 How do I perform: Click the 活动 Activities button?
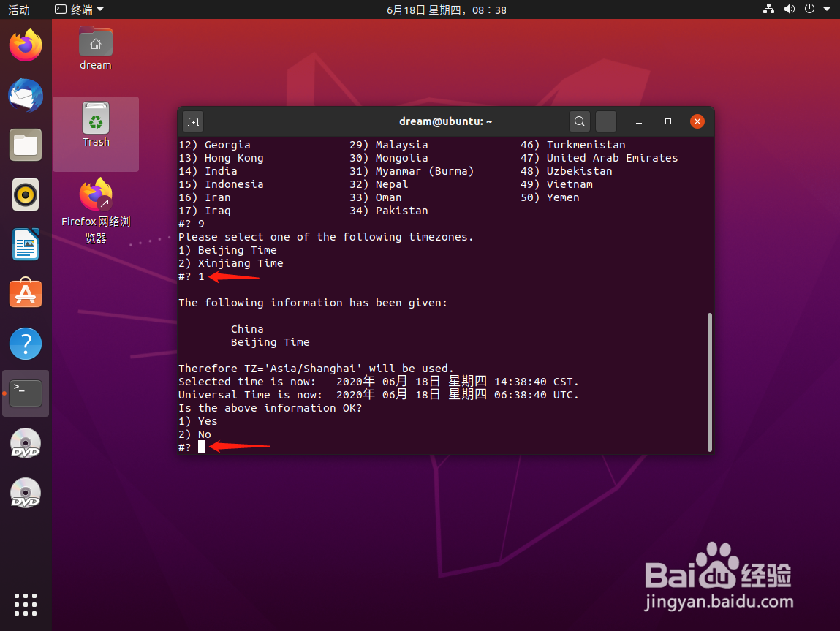click(19, 10)
